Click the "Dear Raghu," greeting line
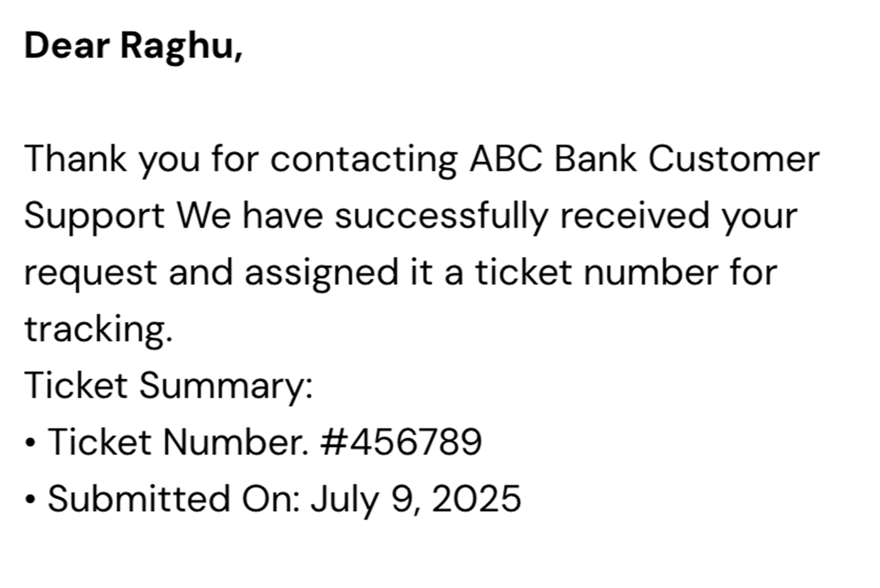 point(133,46)
